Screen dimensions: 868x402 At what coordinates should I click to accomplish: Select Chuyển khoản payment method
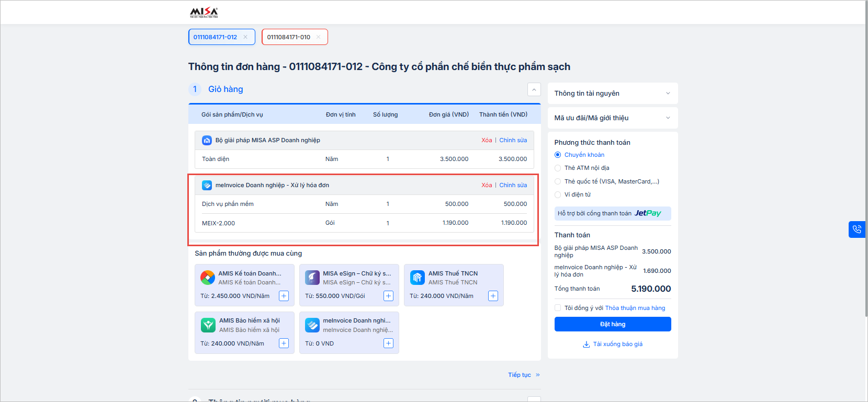pos(558,155)
